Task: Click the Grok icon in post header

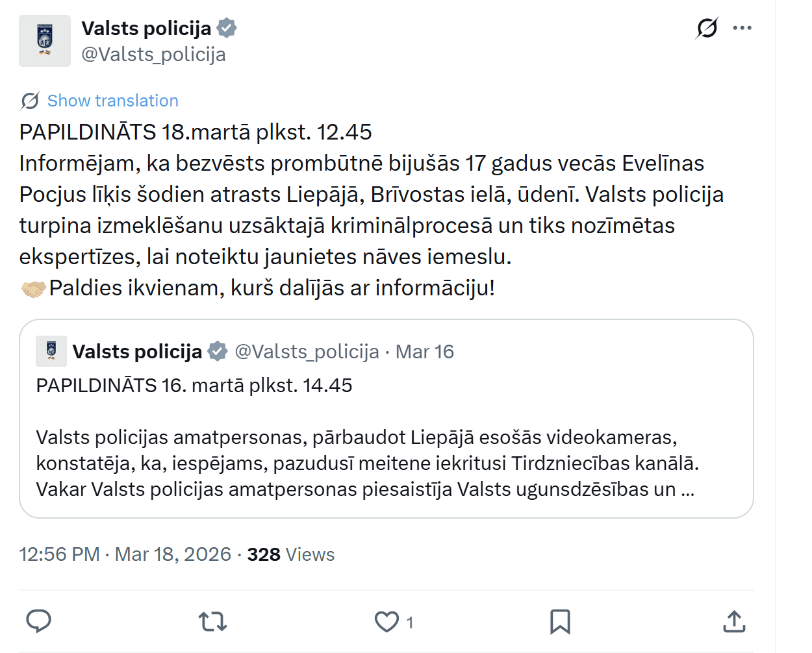Action: [x=707, y=28]
